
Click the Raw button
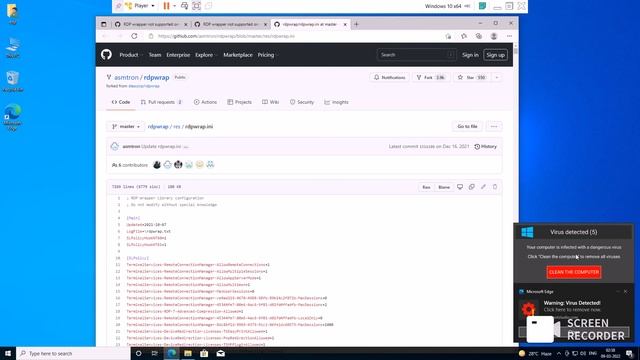tap(426, 187)
